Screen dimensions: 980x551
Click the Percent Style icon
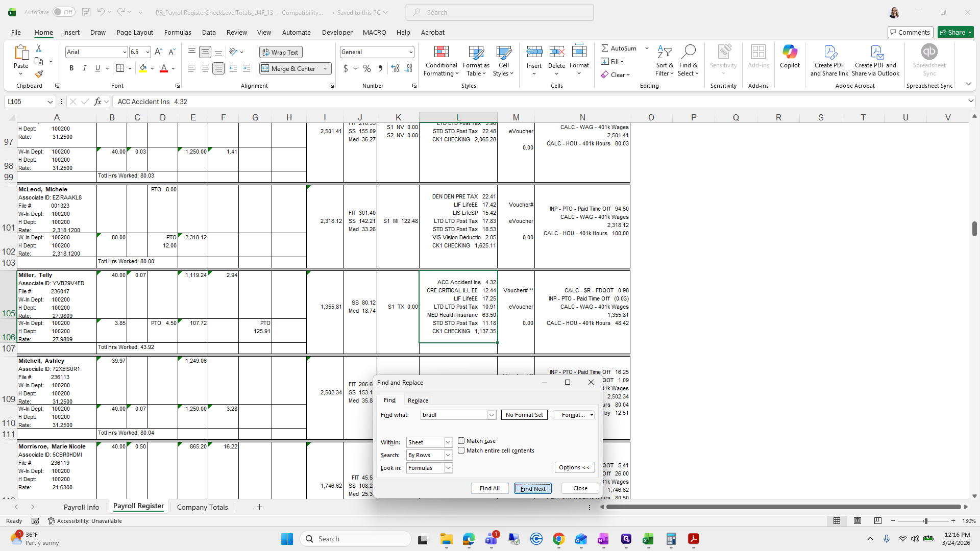[367, 68]
